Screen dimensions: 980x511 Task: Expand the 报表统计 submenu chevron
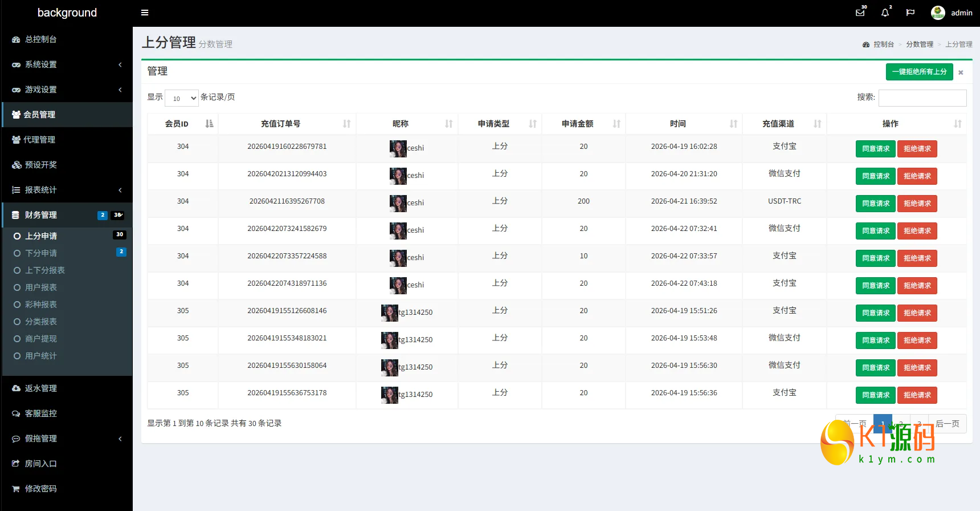[120, 190]
